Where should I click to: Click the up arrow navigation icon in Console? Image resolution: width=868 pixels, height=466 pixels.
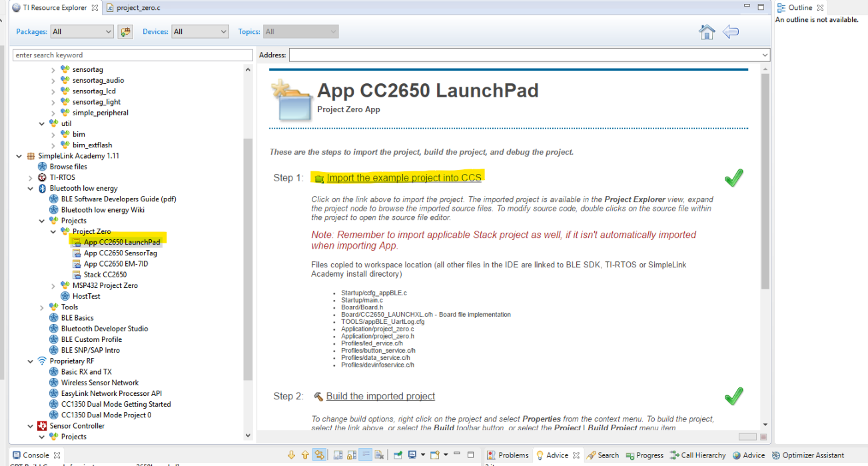point(305,455)
